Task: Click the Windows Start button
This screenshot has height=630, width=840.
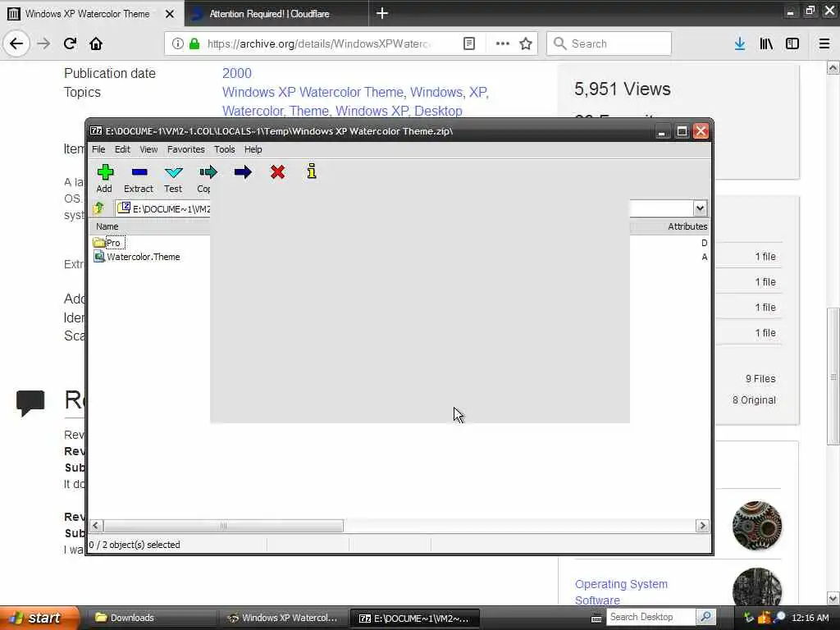Action: point(39,618)
